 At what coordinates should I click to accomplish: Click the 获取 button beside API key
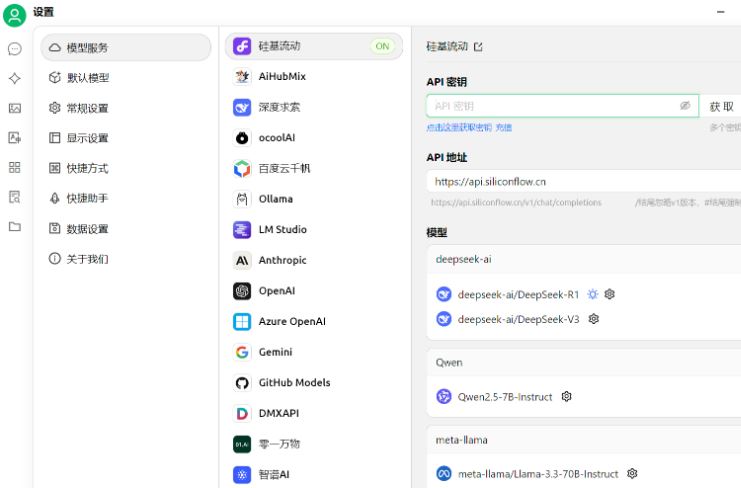tap(722, 106)
